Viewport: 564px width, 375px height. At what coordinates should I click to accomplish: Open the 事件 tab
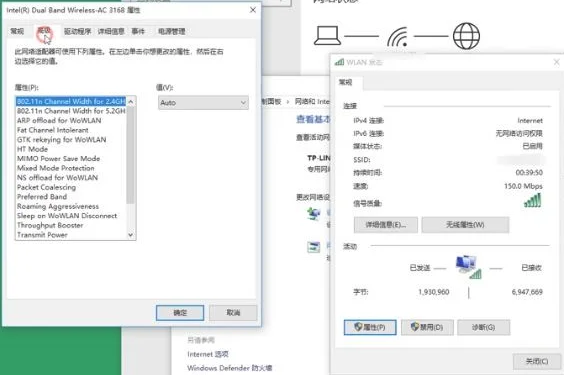click(x=138, y=32)
